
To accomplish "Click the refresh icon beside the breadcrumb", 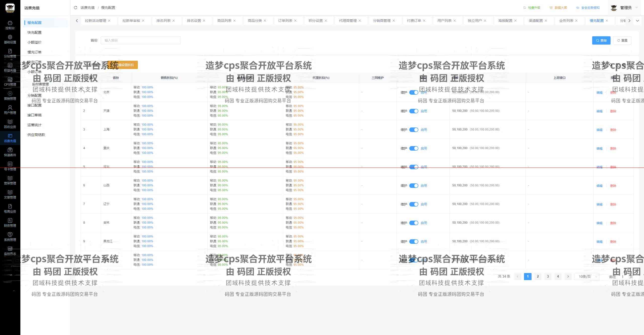I will [75, 8].
